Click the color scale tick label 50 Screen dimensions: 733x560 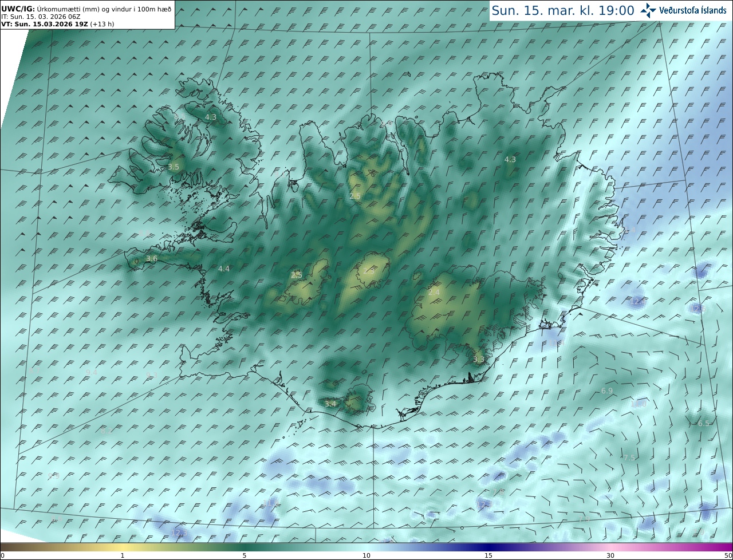point(728,555)
